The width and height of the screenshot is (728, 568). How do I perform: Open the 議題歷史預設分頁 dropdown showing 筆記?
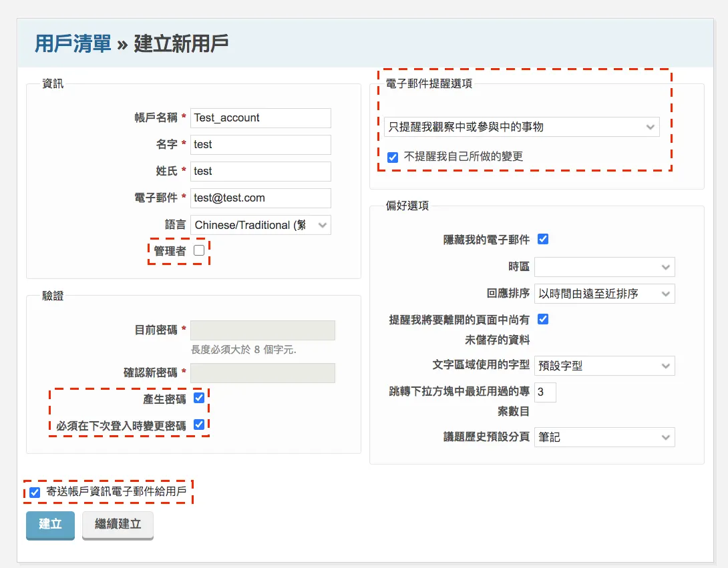pyautogui.click(x=604, y=437)
